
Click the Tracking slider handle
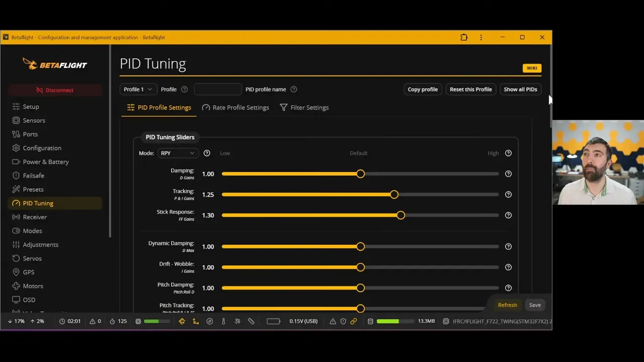click(394, 195)
